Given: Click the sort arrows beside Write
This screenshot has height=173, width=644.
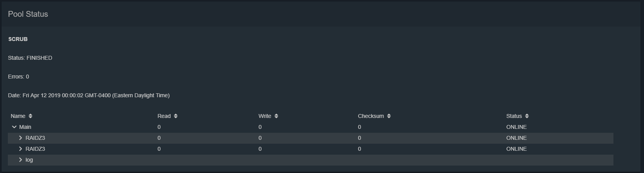Looking at the screenshot, I should click(x=276, y=116).
